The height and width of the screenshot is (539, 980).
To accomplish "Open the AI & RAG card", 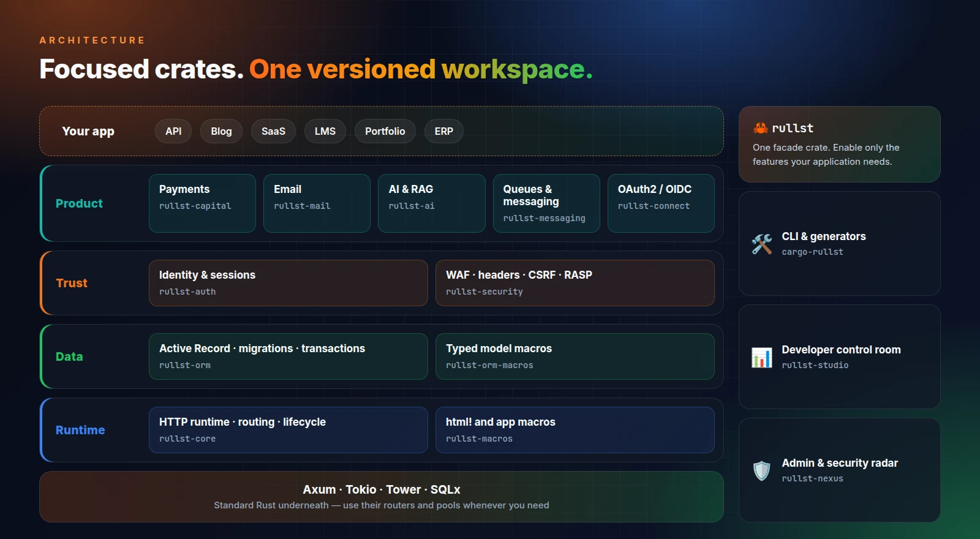I will click(432, 203).
